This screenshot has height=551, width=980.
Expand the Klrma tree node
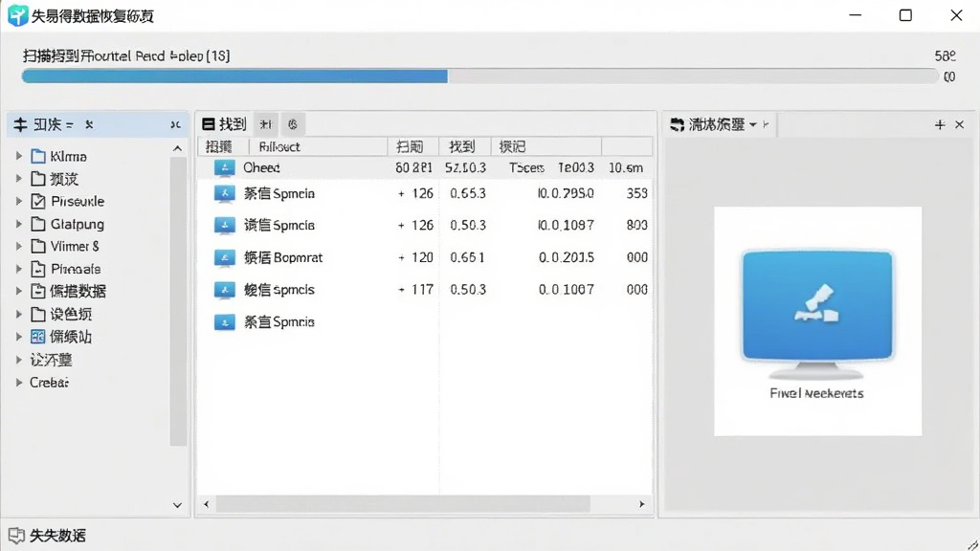(x=19, y=156)
